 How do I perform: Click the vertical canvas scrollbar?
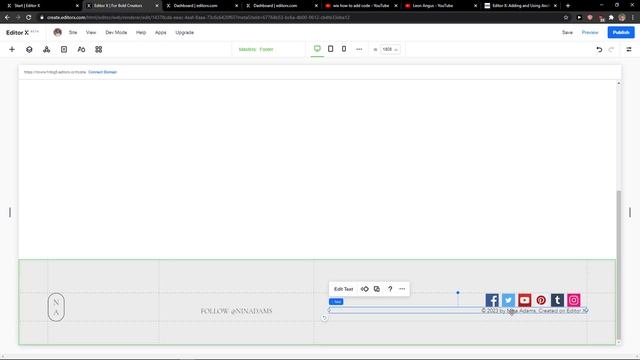619,264
